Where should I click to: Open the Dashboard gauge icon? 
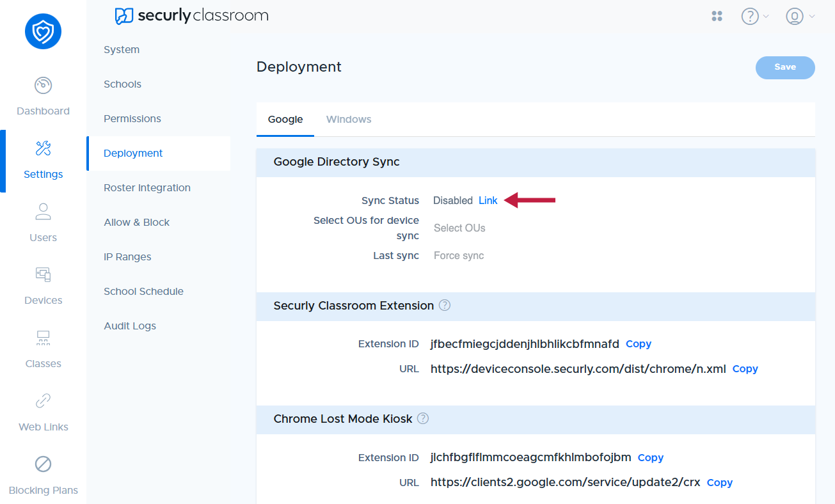click(x=43, y=85)
